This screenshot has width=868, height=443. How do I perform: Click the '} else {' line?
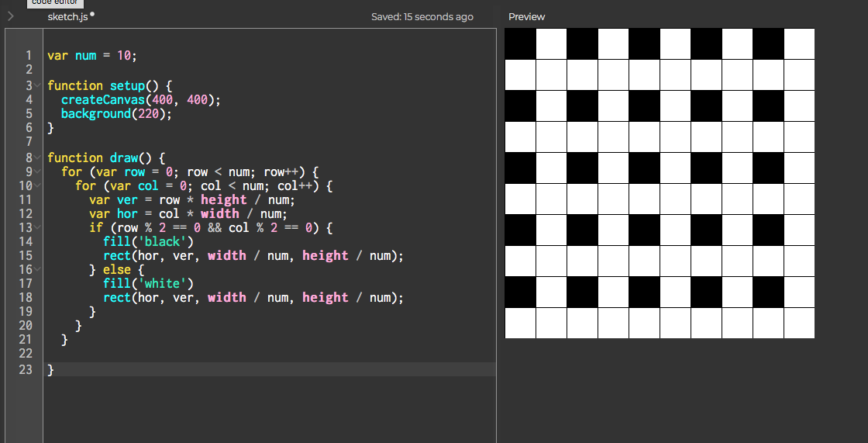tap(117, 269)
